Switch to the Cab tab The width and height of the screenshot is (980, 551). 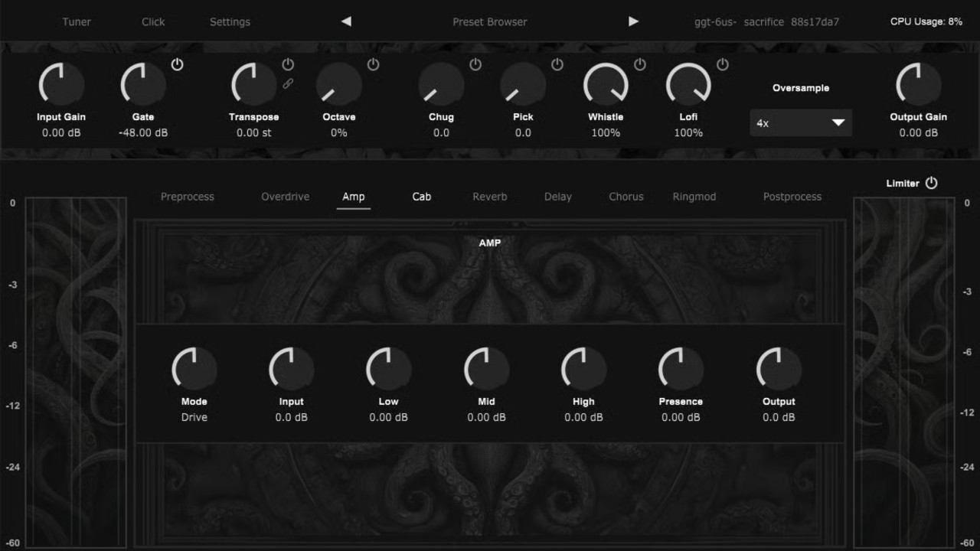(x=421, y=197)
